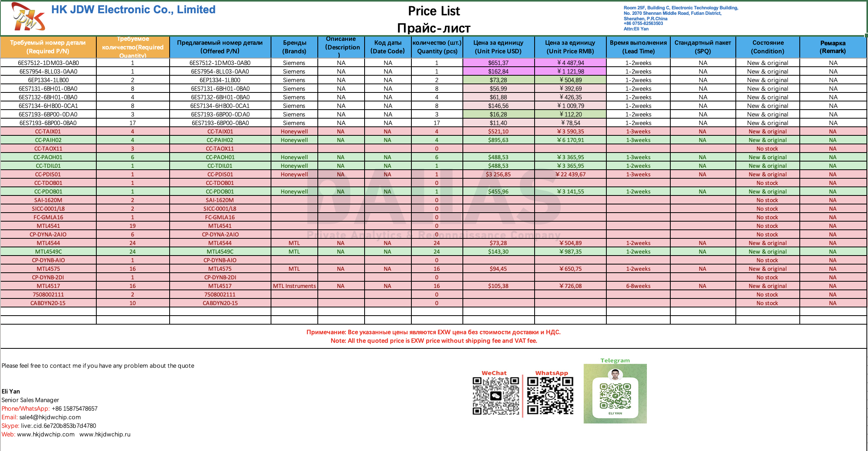Select the ¥22 439,67 RMB price cell
868x451 pixels.
point(570,174)
